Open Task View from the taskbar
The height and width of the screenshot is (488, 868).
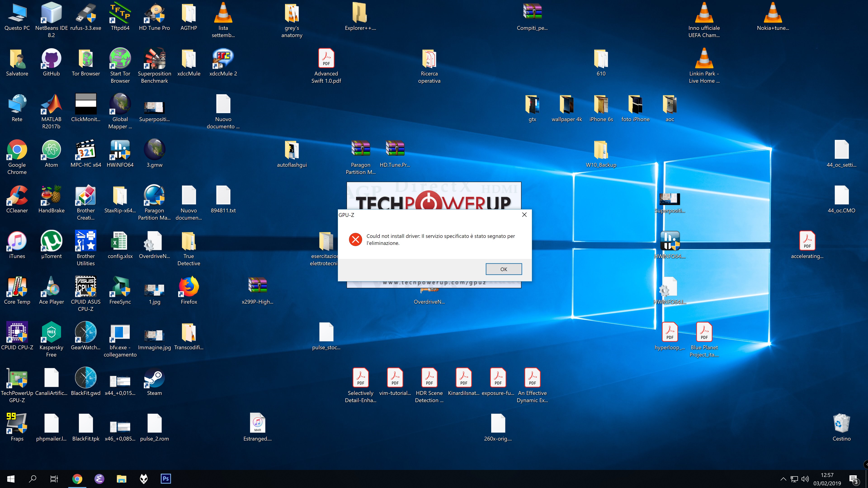(54, 479)
